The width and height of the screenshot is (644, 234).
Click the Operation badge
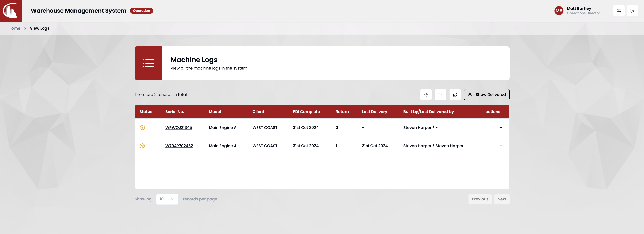pyautogui.click(x=142, y=11)
